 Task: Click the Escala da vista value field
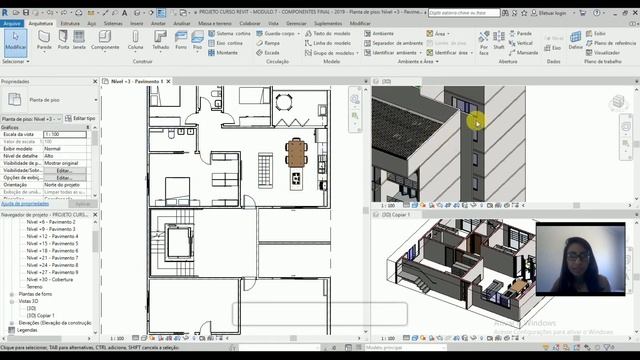(x=65, y=134)
